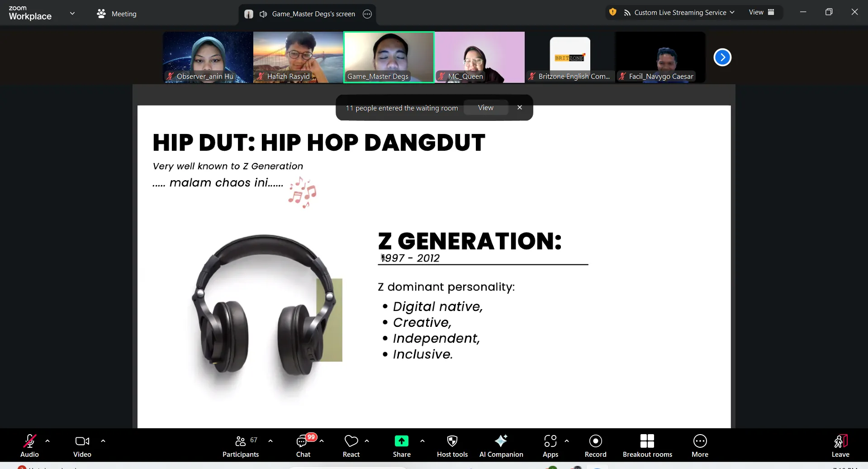Expand audio options arrow
The height and width of the screenshot is (469, 868).
pyautogui.click(x=47, y=441)
